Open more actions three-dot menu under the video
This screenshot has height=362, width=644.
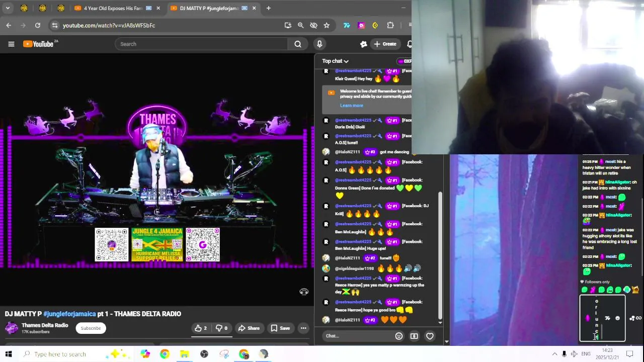(x=303, y=328)
